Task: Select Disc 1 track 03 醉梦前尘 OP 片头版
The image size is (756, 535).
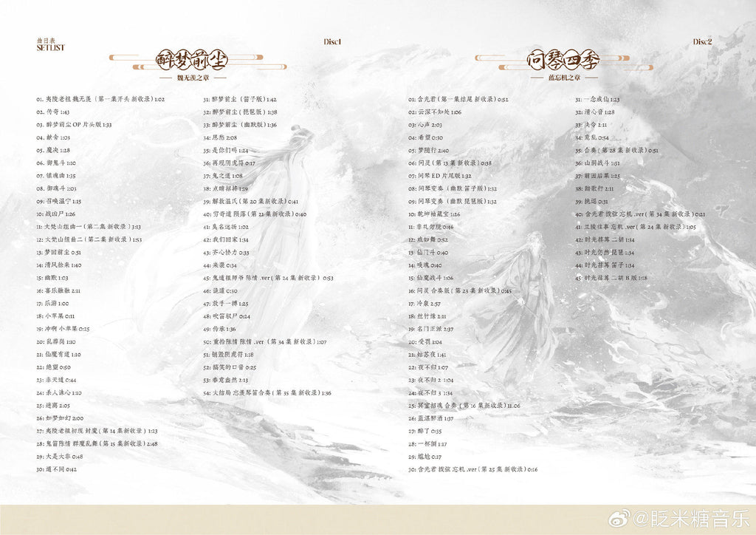Action: click(x=74, y=124)
